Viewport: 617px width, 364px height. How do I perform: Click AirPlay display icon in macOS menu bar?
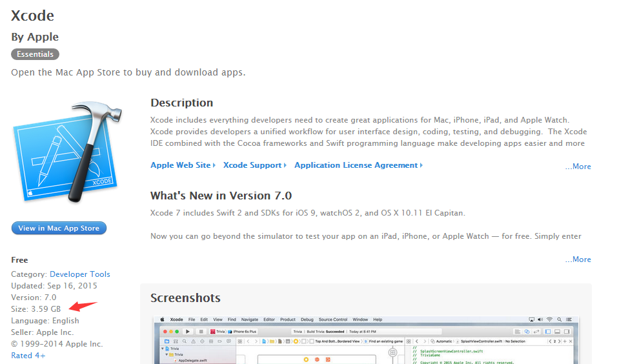[532, 319]
